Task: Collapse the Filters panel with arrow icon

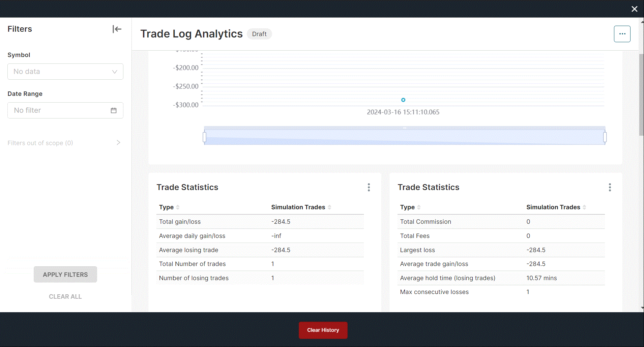Action: 117,29
